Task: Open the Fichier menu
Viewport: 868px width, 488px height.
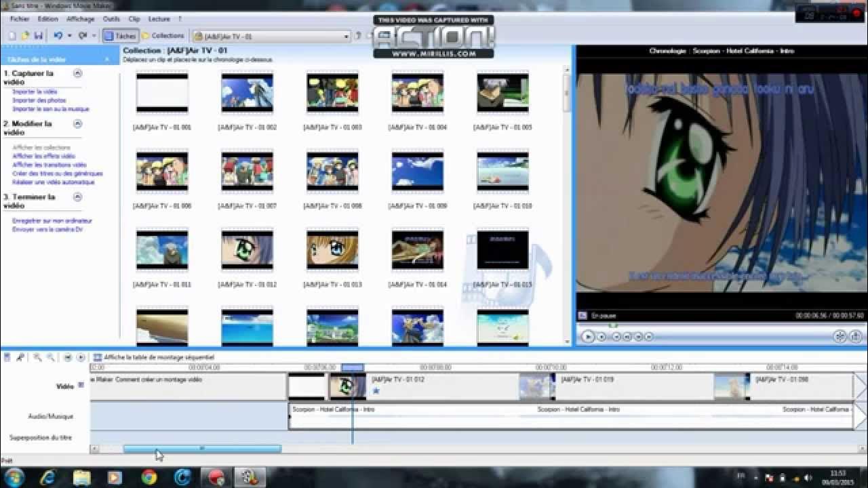Action: (20, 19)
